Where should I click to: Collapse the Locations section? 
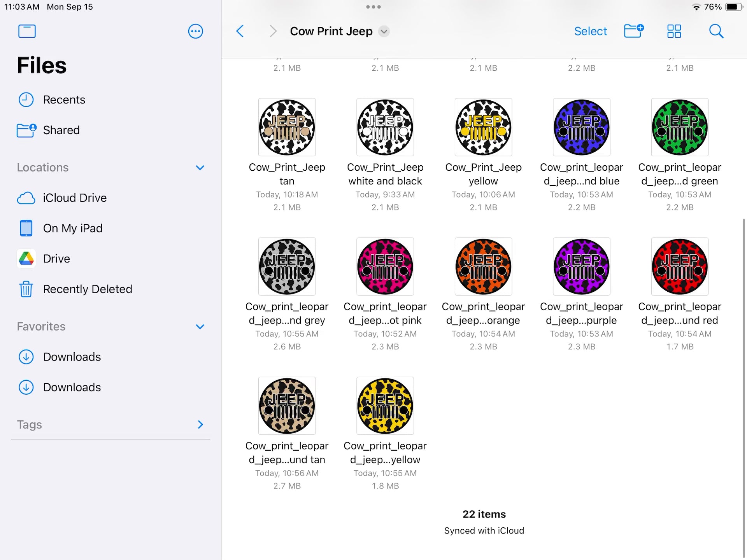click(x=200, y=168)
